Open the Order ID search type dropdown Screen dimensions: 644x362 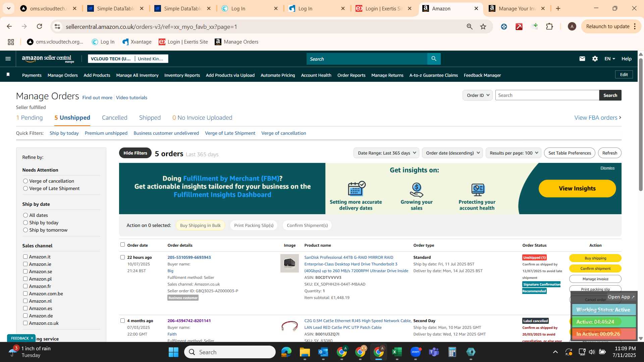[478, 95]
